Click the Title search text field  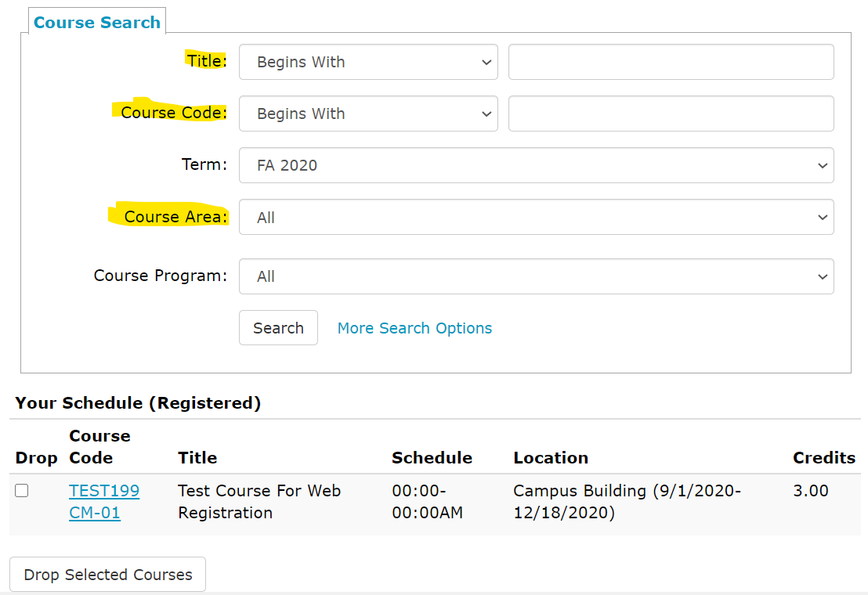coord(671,63)
